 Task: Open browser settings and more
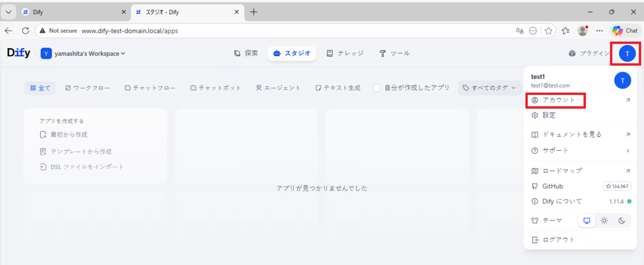pyautogui.click(x=599, y=31)
